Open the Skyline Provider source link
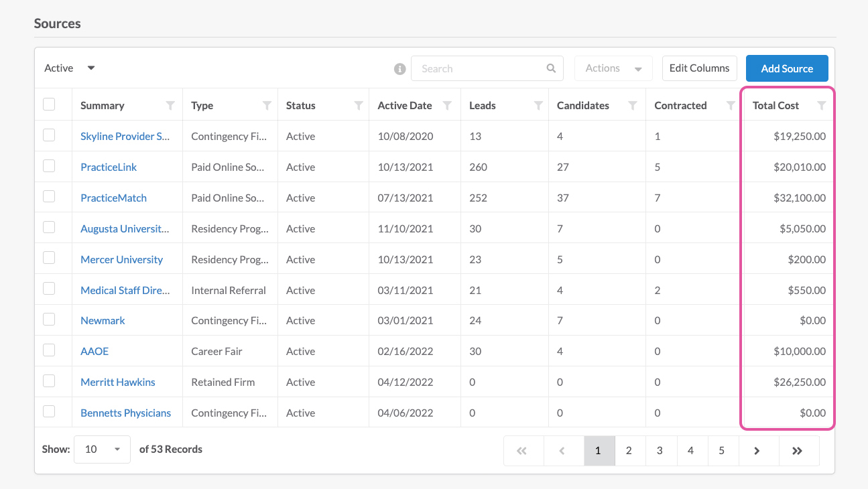 tap(125, 136)
